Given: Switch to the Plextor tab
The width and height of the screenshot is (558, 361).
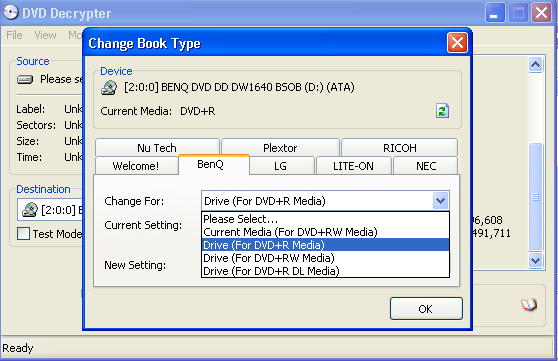Looking at the screenshot, I should [280, 147].
